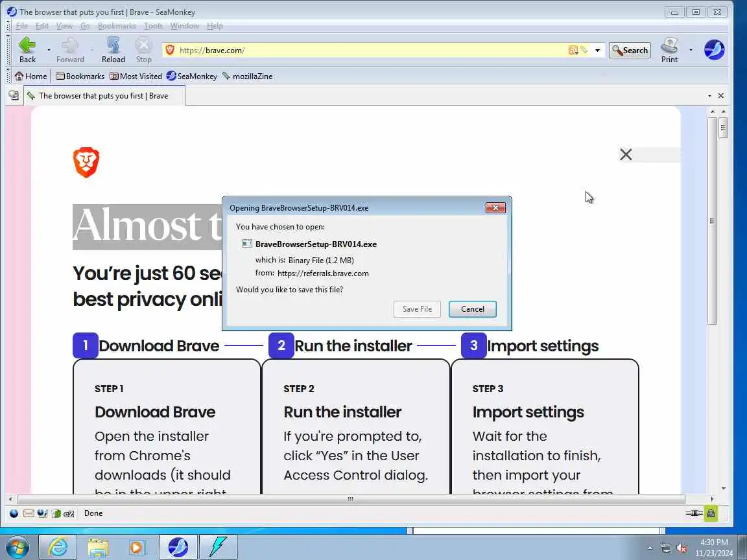Open Composer from the status bar icon
The image size is (747, 560).
click(42, 513)
